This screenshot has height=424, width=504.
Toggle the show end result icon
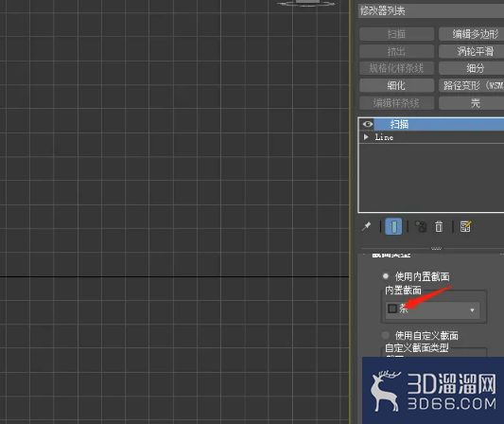[x=393, y=226]
